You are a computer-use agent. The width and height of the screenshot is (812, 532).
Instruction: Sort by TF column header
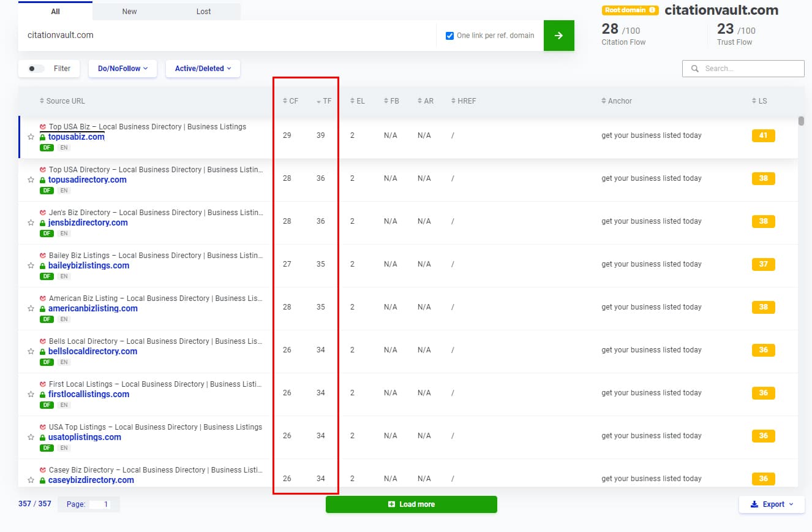(x=323, y=101)
